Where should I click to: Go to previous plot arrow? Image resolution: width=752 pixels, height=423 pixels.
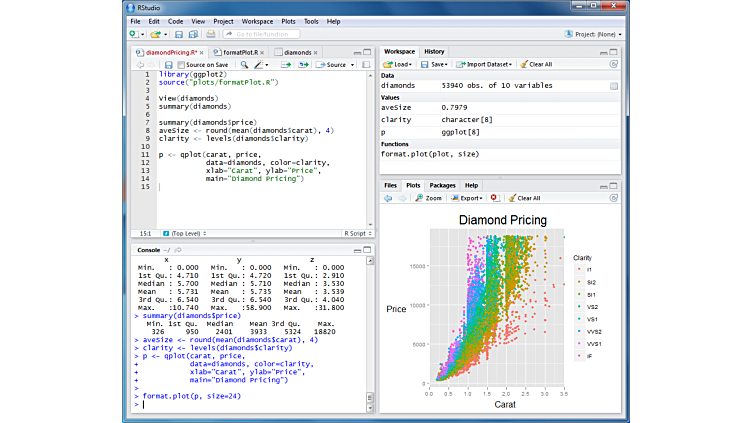click(389, 198)
